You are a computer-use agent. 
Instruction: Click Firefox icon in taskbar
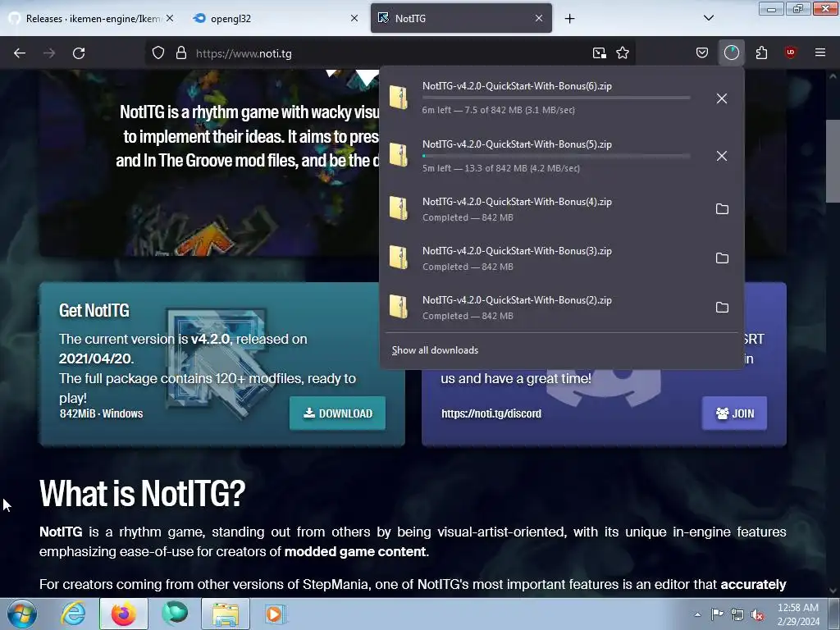(124, 614)
